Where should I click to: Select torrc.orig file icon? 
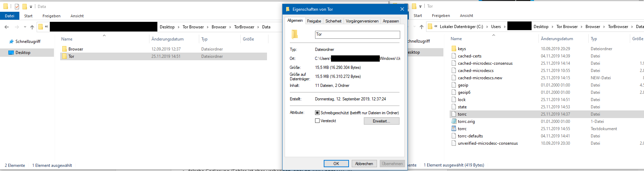[454, 121]
